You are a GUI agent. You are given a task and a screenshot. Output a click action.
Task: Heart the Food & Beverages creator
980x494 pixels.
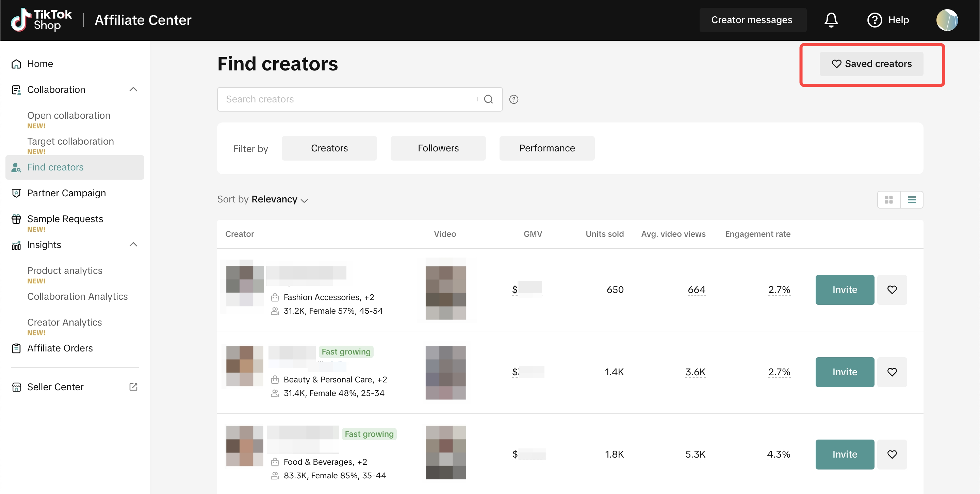[x=892, y=455]
